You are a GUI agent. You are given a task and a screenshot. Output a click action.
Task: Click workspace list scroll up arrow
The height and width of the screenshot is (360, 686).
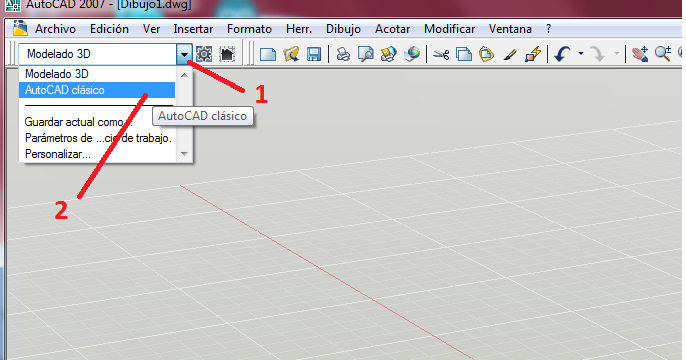tap(184, 75)
